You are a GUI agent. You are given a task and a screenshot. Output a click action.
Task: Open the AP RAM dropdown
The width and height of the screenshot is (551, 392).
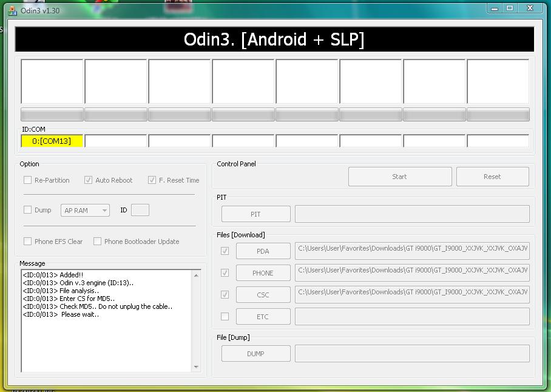click(85, 211)
